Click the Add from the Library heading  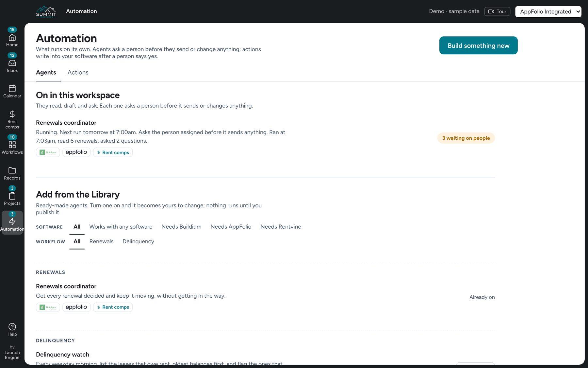point(78,195)
